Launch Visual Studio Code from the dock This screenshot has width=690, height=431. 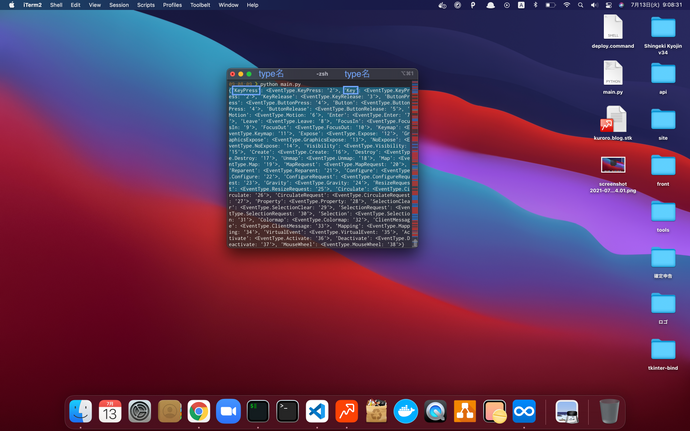[x=317, y=411]
